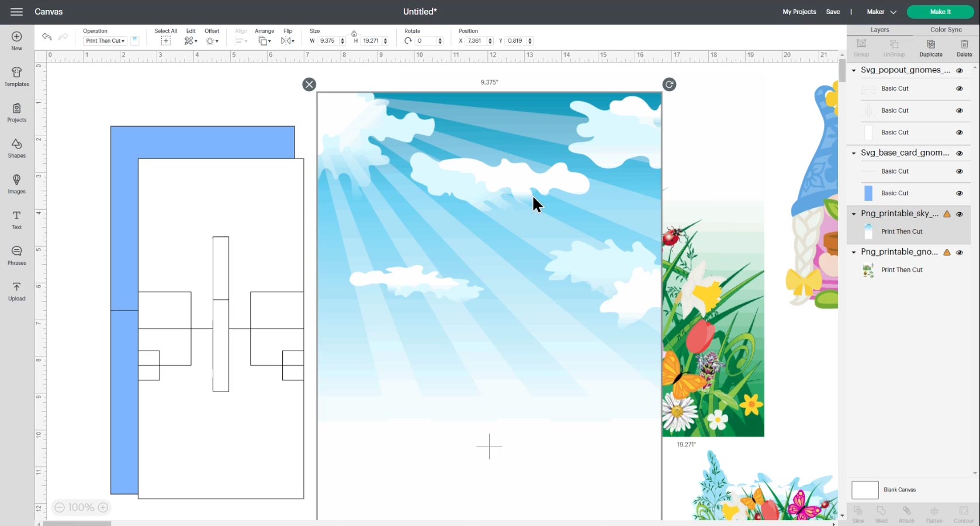Image resolution: width=980 pixels, height=526 pixels.
Task: Hide the Svg_base_card_gnom layer group
Action: tap(959, 153)
